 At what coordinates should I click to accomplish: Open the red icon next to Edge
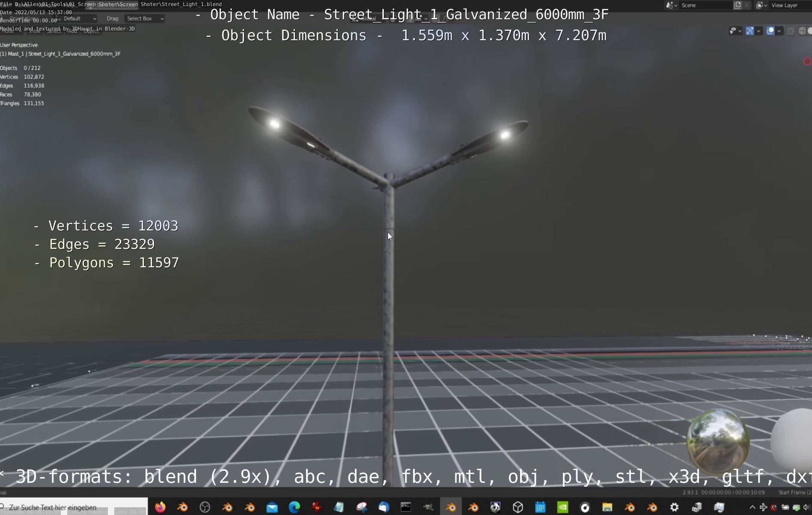click(317, 507)
